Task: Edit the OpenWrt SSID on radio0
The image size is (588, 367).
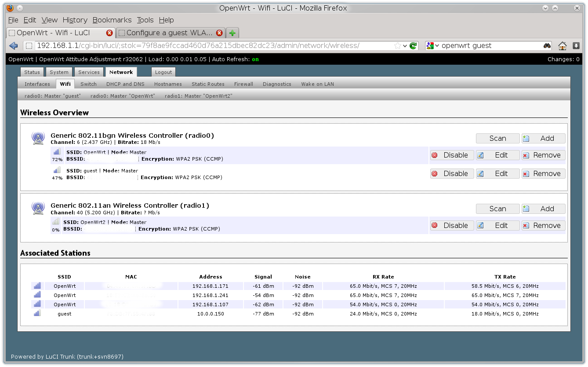Action: [x=497, y=155]
